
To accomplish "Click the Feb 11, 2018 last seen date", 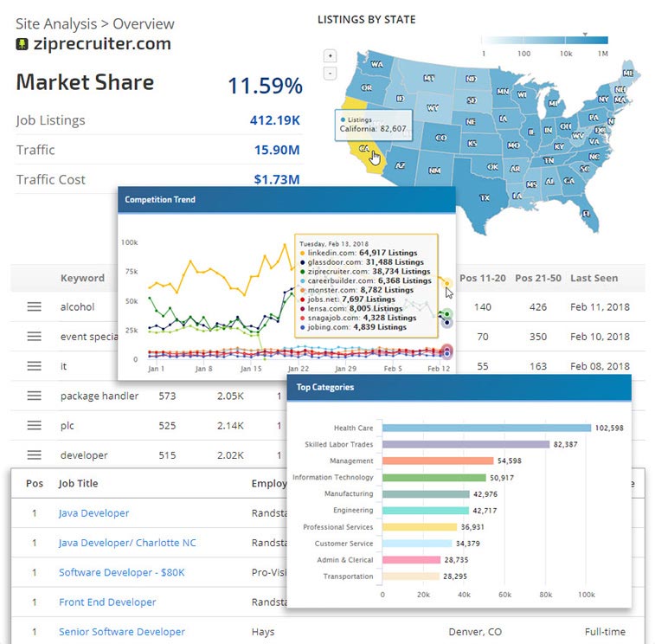I will click(x=600, y=306).
